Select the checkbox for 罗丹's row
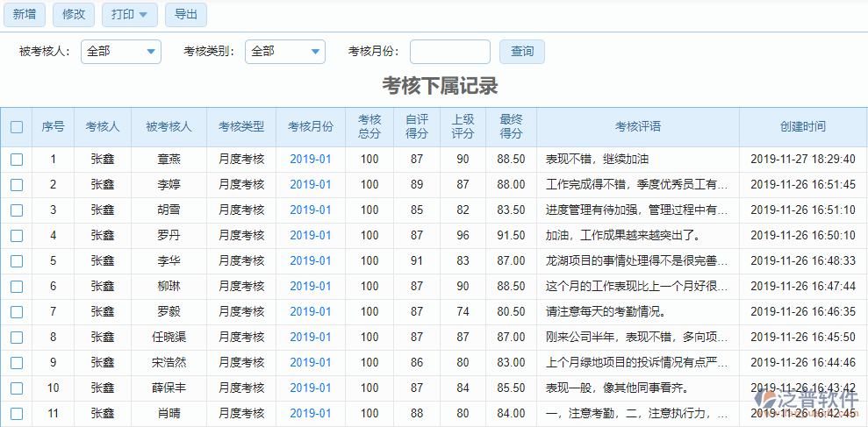The height and width of the screenshot is (427, 868). 17,236
